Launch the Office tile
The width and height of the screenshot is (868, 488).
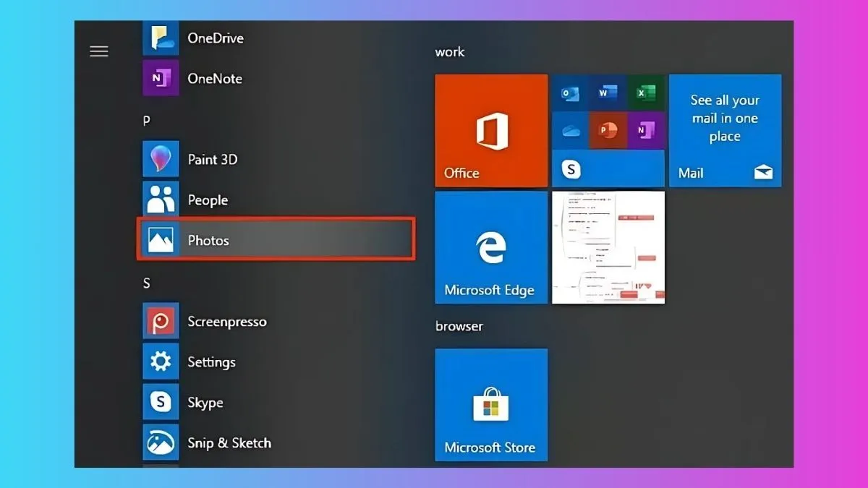point(490,130)
